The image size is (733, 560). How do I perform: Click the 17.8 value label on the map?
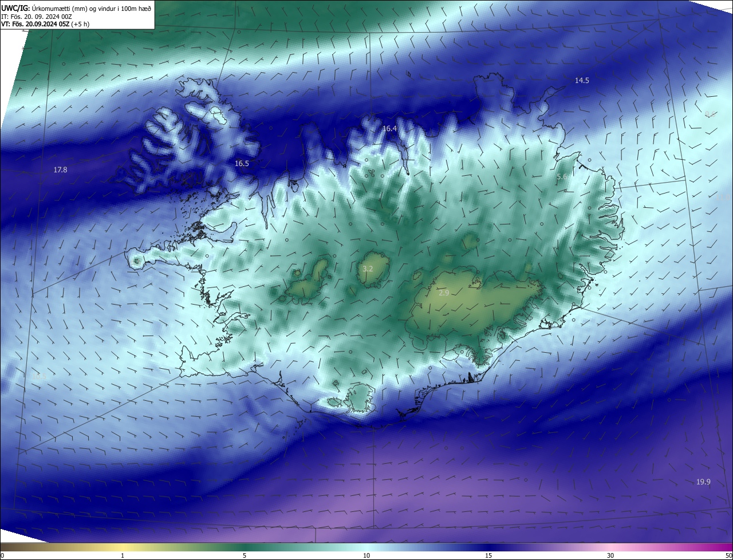[60, 170]
